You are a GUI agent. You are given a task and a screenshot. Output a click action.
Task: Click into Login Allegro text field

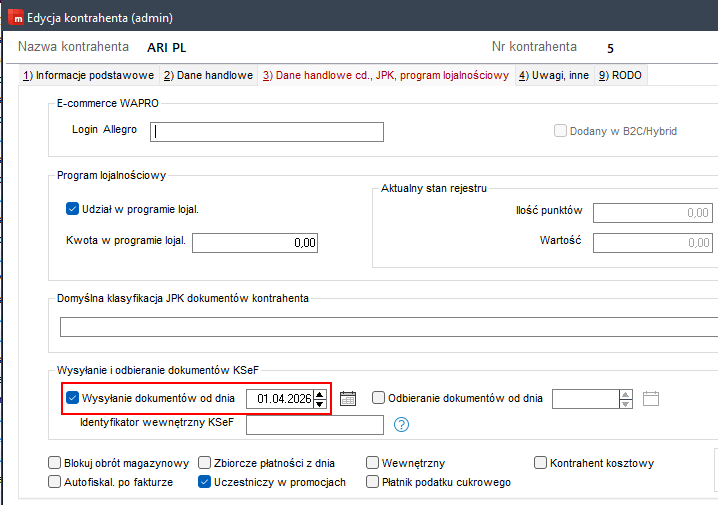pos(267,131)
